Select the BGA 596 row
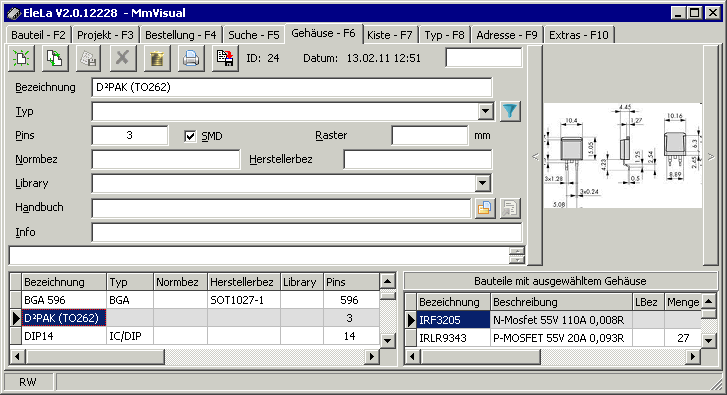 pos(194,300)
